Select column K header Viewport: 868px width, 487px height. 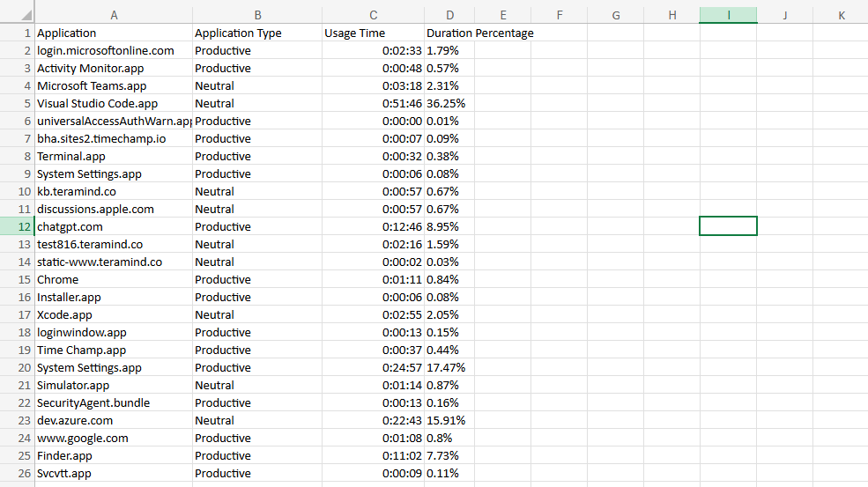(x=841, y=15)
